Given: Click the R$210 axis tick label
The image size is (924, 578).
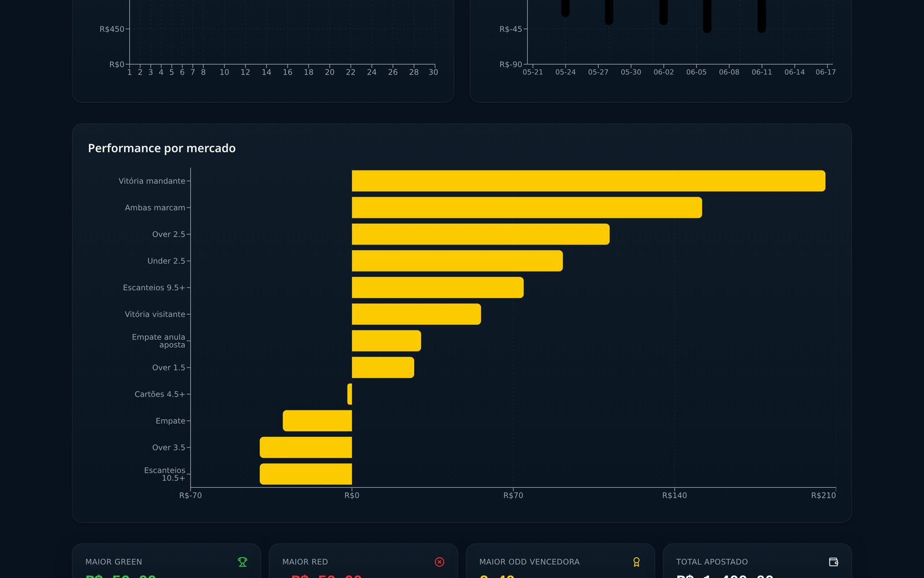Looking at the screenshot, I should tap(824, 495).
